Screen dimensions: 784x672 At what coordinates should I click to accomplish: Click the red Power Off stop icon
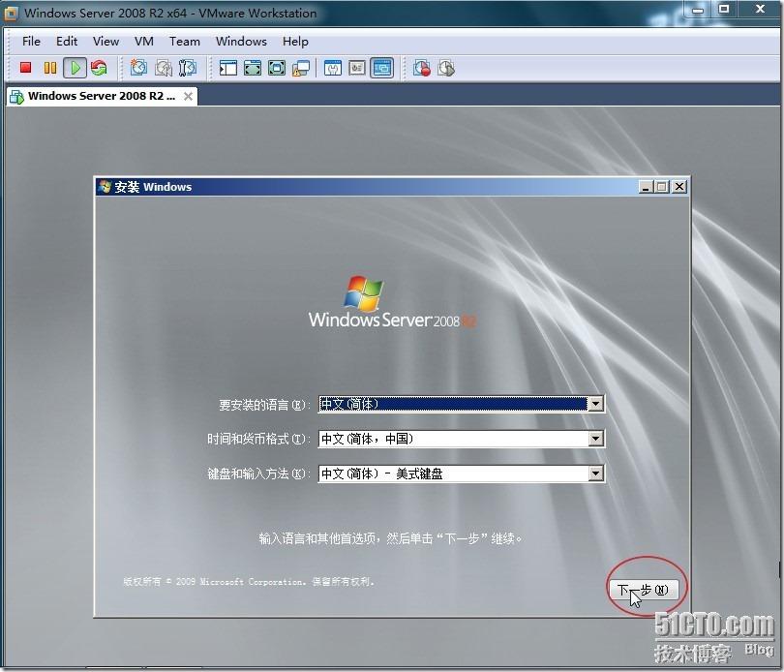coord(25,68)
